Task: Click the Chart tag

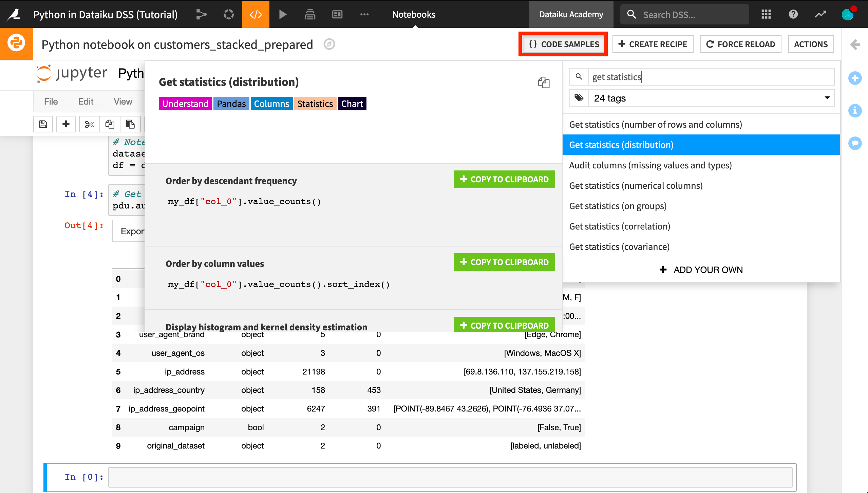Action: pos(352,104)
